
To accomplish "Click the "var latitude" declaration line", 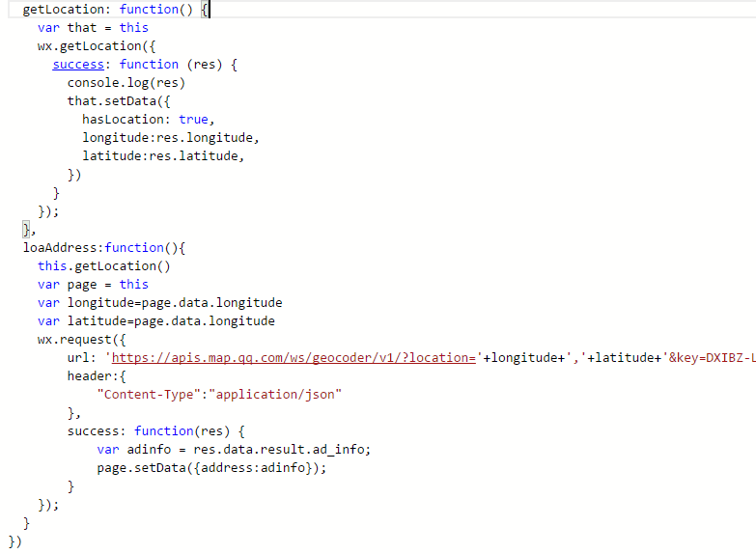I will pyautogui.click(x=156, y=320).
